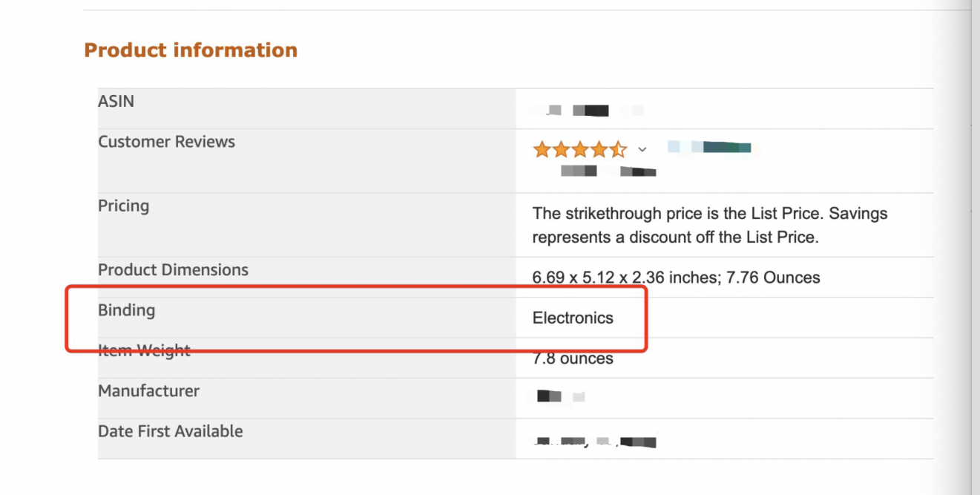
Task: Select the Product Dimensions label
Action: (173, 269)
